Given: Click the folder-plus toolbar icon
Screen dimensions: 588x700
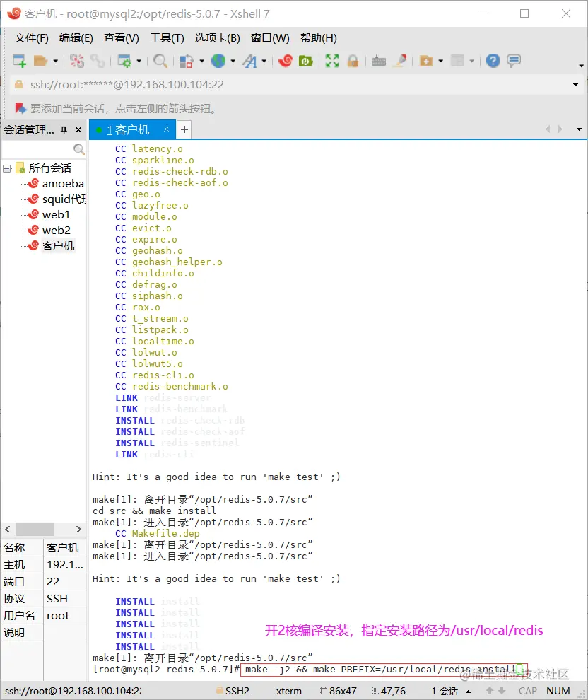Looking at the screenshot, I should click(x=426, y=61).
